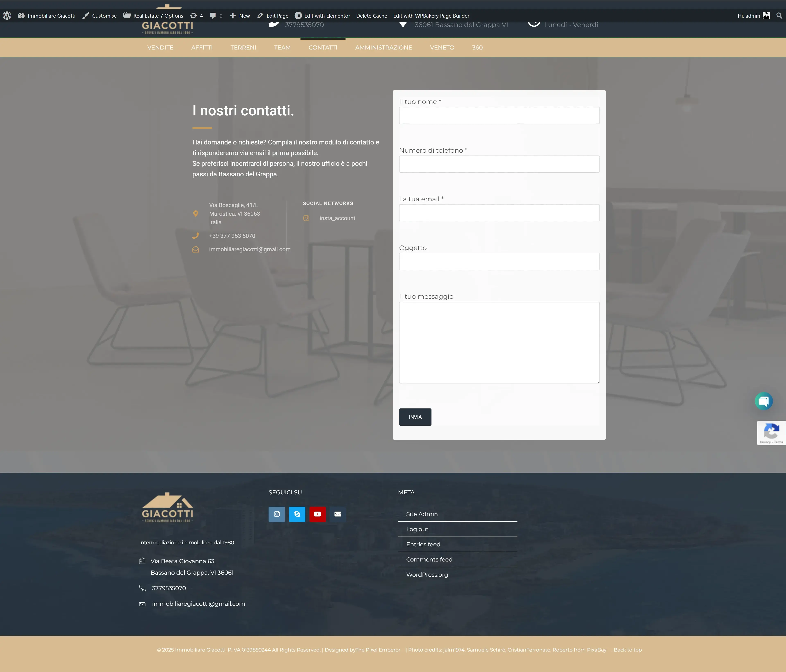The image size is (786, 672).
Task: Go to the AMMINISTRAZIONE menu item
Action: tap(384, 47)
